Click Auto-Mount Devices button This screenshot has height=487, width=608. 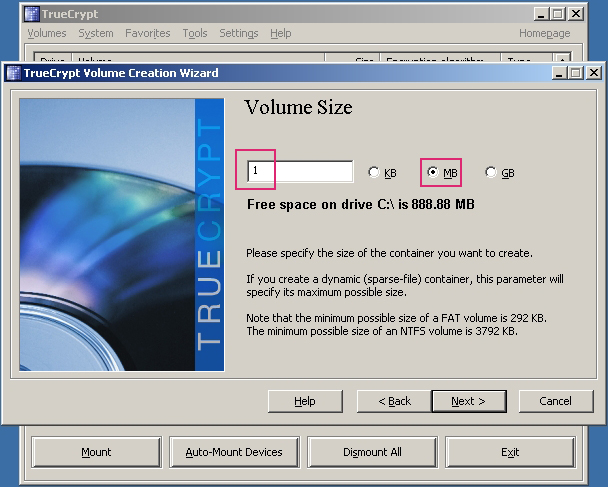(x=234, y=452)
